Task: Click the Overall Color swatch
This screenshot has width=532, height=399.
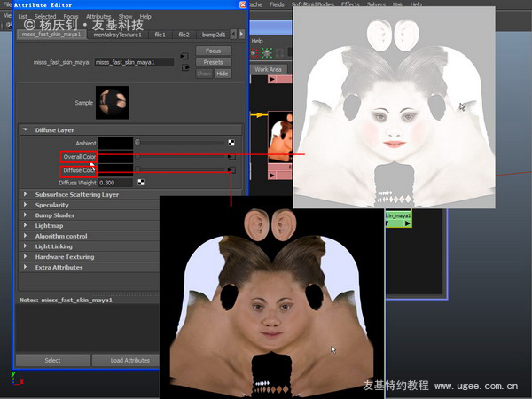Action: 115,158
